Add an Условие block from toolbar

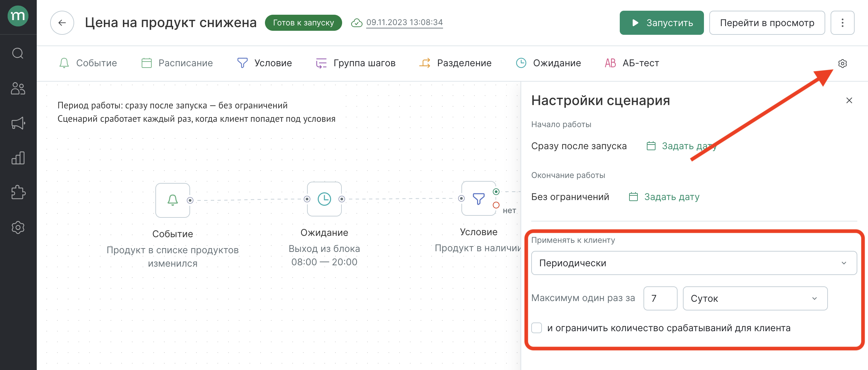(265, 63)
